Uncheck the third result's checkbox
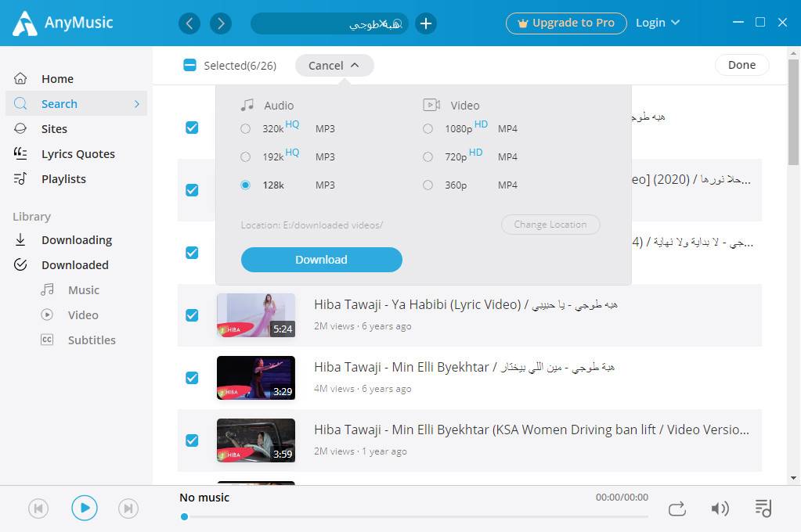 coord(192,253)
